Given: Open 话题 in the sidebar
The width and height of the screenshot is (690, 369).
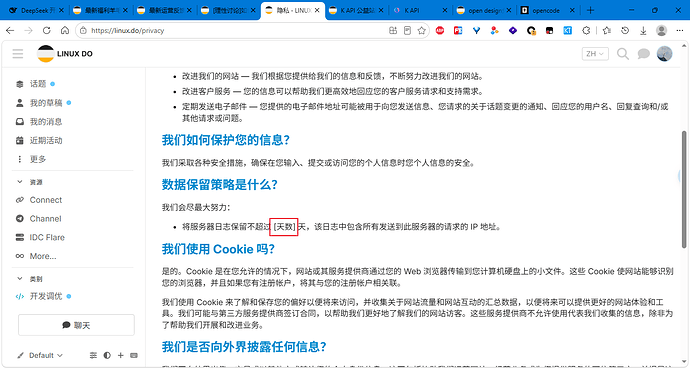Looking at the screenshot, I should click(38, 84).
